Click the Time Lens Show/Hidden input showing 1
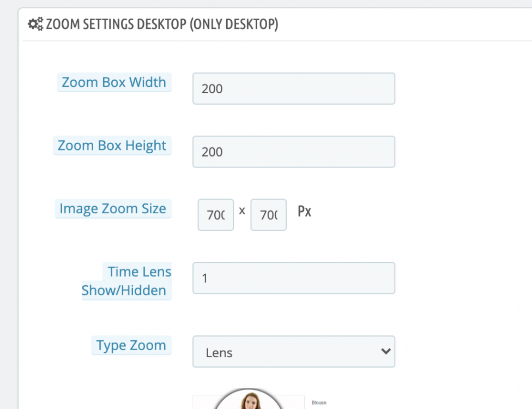The width and height of the screenshot is (532, 409). click(x=294, y=278)
